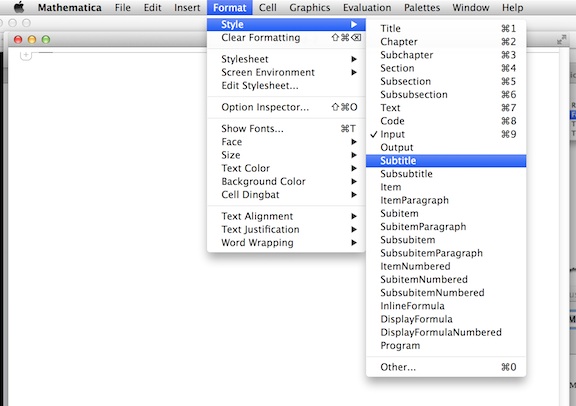Viewport: 576px width, 406px height.
Task: Apply the Text style
Action: [446, 108]
